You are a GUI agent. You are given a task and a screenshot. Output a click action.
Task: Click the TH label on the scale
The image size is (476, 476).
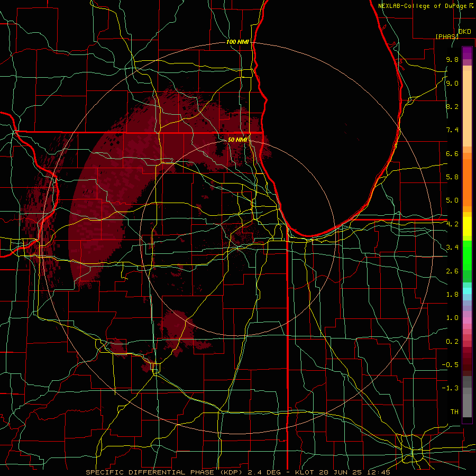click(x=454, y=412)
